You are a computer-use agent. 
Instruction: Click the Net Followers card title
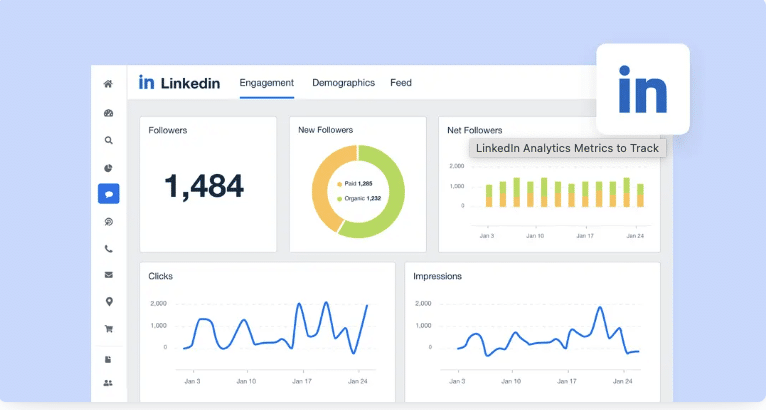pos(474,130)
